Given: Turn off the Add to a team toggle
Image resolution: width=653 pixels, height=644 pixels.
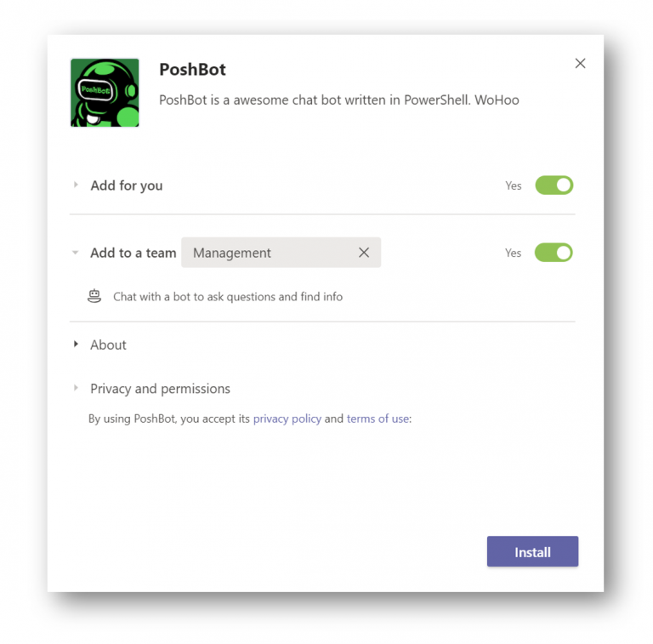Looking at the screenshot, I should pyautogui.click(x=554, y=253).
